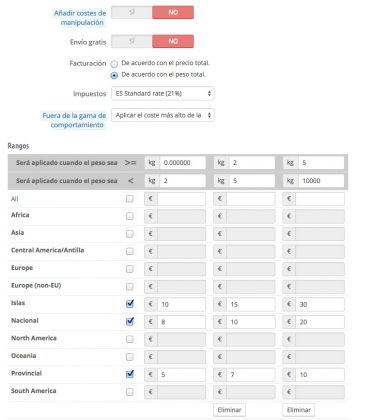Tick the South America checkbox

(x=130, y=392)
